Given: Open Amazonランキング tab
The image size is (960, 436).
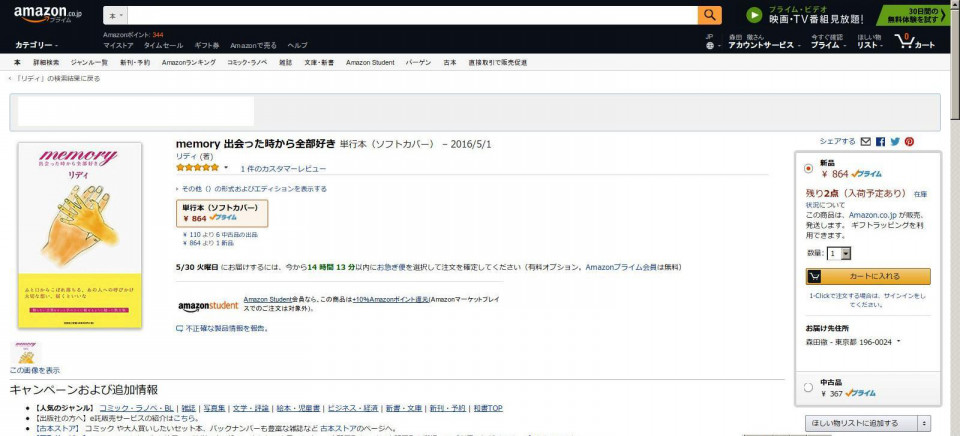Looking at the screenshot, I should (189, 62).
